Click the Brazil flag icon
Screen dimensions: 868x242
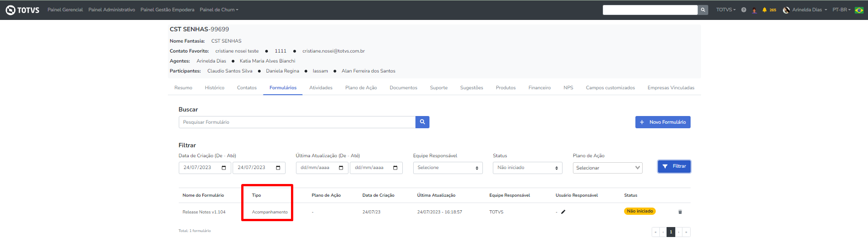coord(859,10)
